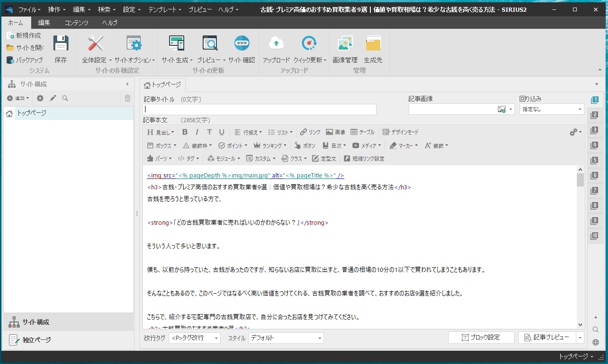Select page slot 1 in right sidebar
This screenshot has height=364, width=608.
click(x=595, y=100)
